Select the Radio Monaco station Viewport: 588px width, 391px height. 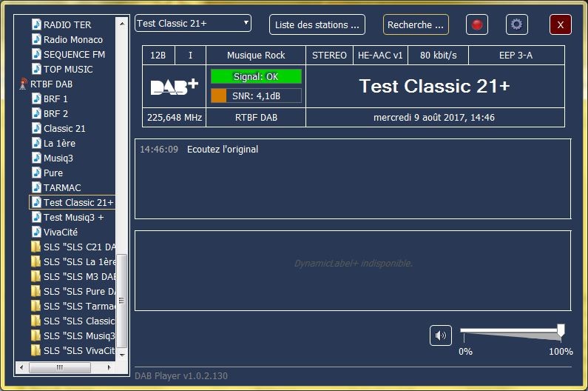[67, 39]
